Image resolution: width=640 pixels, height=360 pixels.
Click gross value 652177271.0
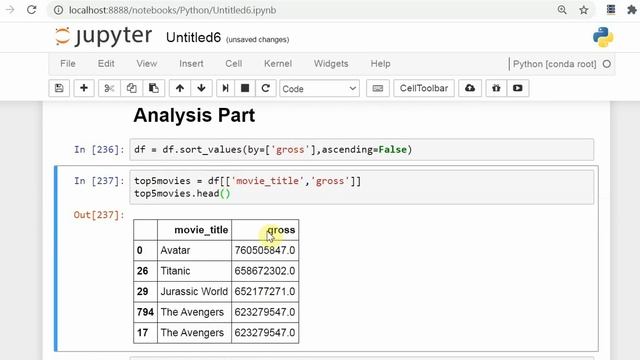pyautogui.click(x=264, y=291)
